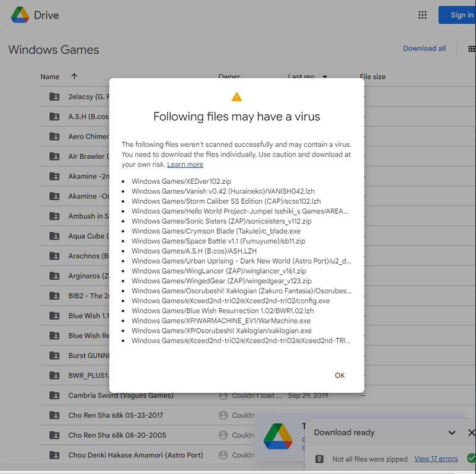
Task: Toggle the Name sort direction arrow
Action: coord(74,76)
